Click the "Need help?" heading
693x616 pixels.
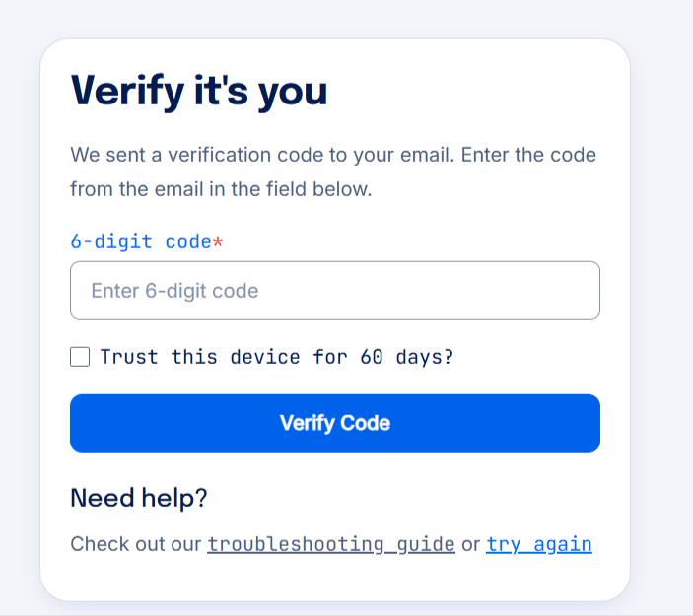click(x=139, y=498)
